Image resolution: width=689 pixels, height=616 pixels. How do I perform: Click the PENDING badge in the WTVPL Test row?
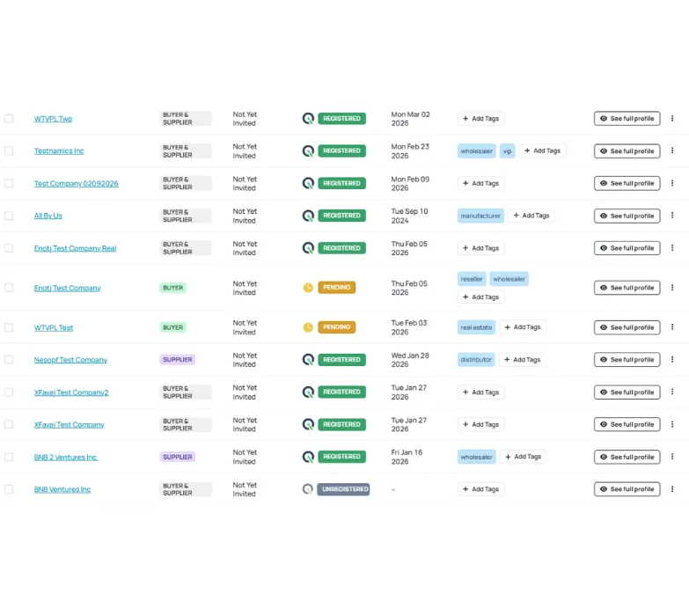337,326
